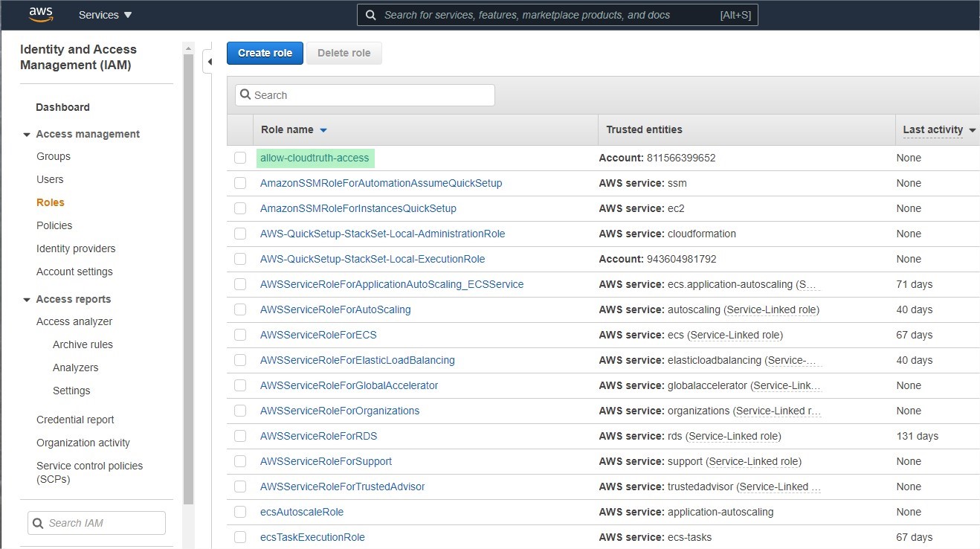The width and height of the screenshot is (980, 549).
Task: Open AWSServiceRoleForSupport role link
Action: (x=326, y=461)
